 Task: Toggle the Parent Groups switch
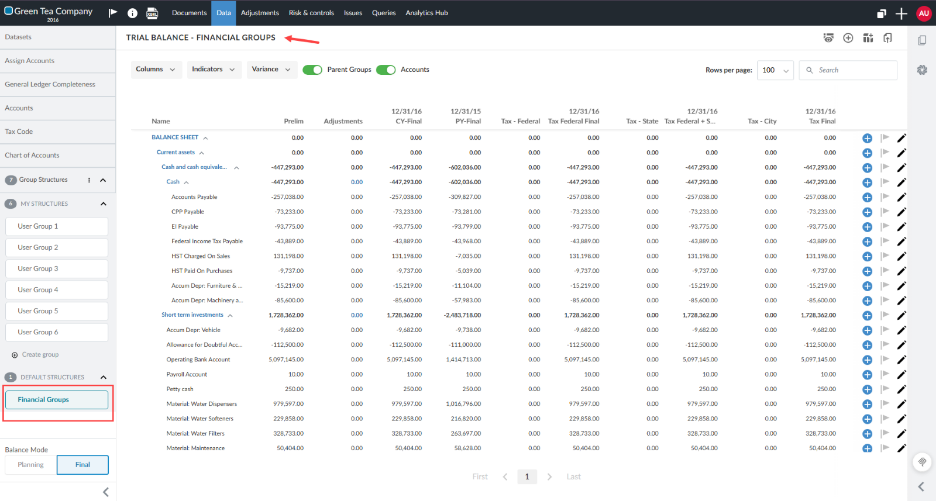312,70
